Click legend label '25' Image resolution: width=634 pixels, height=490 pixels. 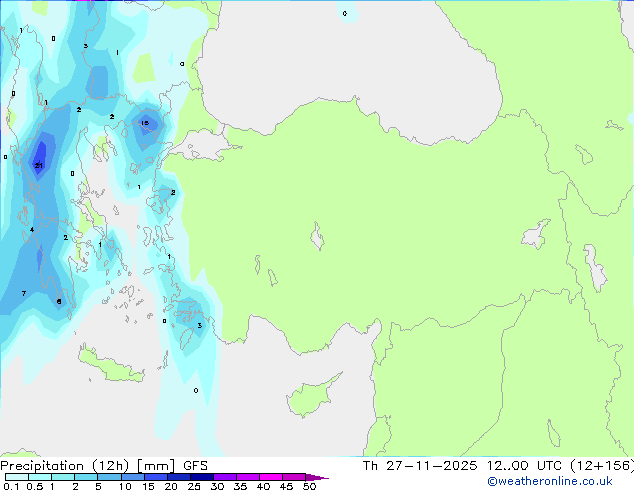[194, 486]
